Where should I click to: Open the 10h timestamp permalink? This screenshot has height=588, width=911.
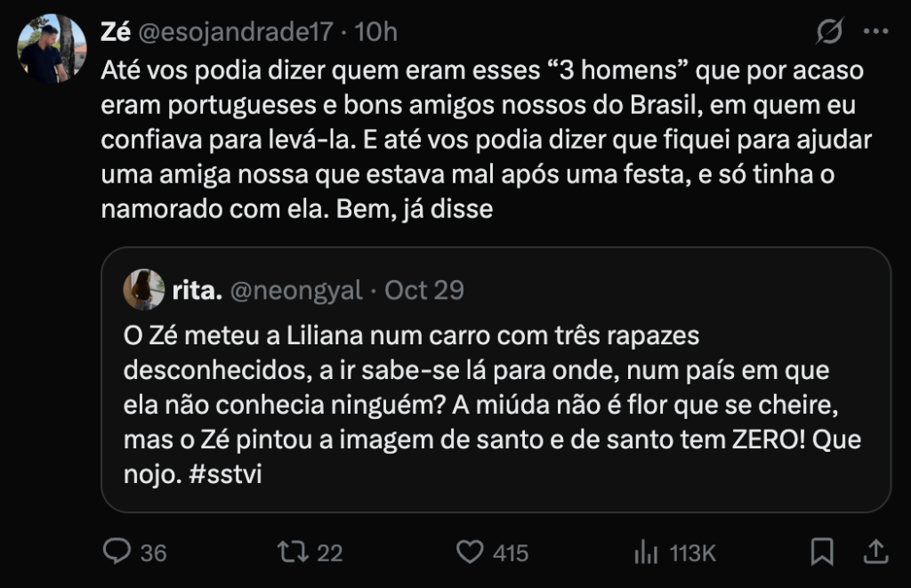pos(375,33)
